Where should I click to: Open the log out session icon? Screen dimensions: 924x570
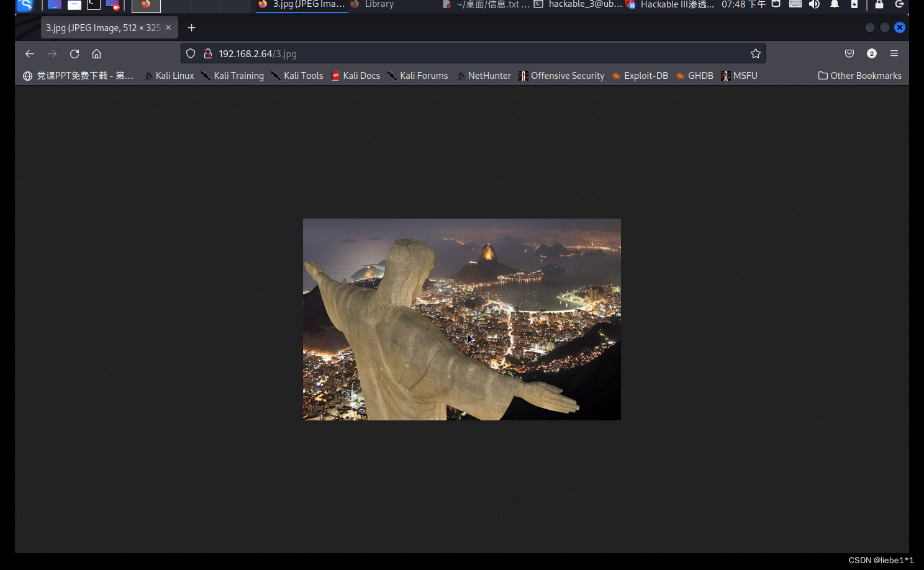(899, 4)
